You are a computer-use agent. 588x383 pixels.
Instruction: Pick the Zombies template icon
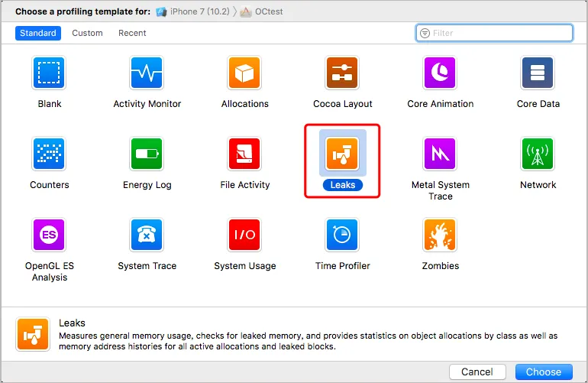(440, 235)
